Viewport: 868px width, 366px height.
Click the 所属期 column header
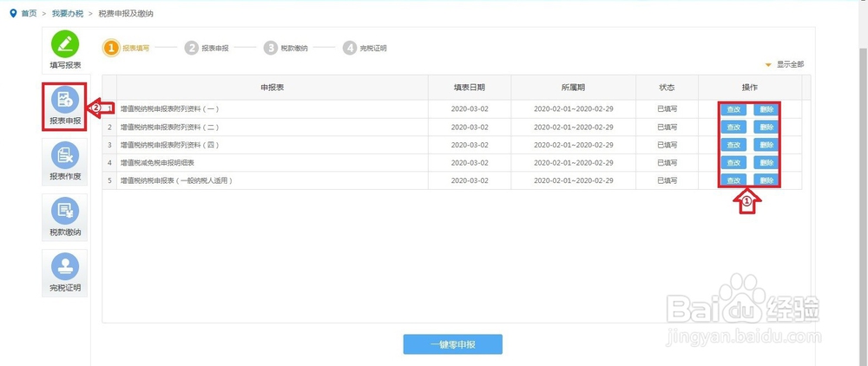coord(574,88)
